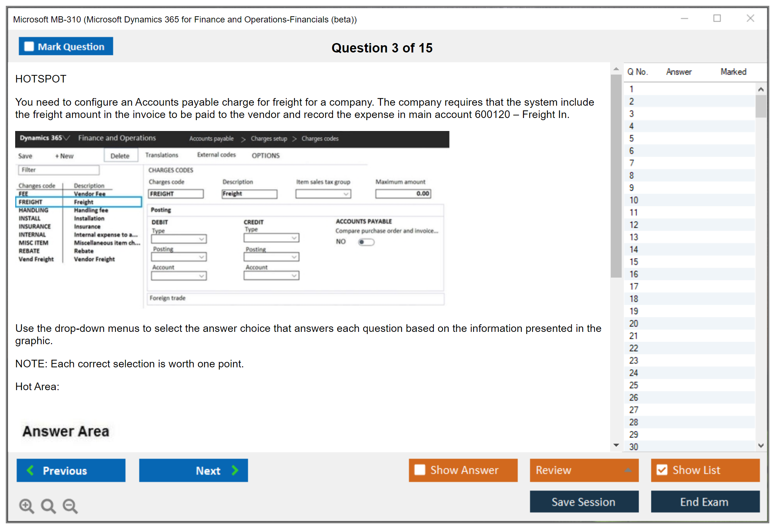
Task: Maximize the exam window
Action: tap(717, 18)
